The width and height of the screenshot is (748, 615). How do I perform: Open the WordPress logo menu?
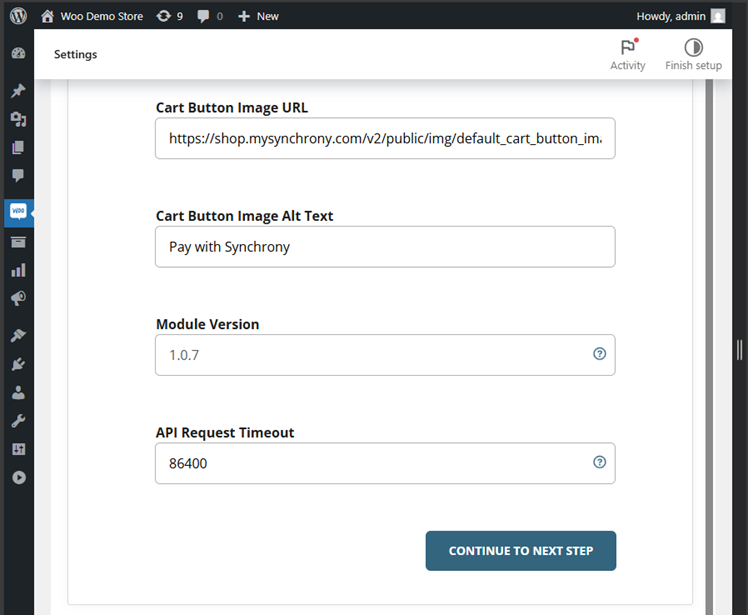coord(18,16)
